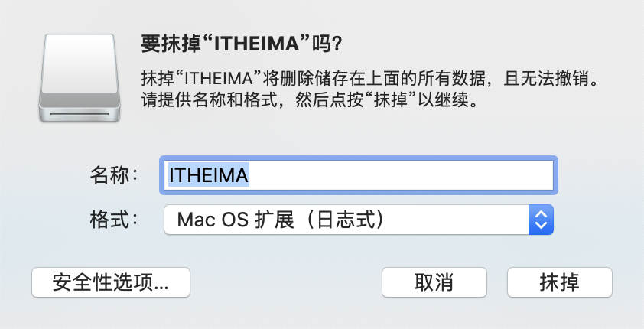The height and width of the screenshot is (329, 644).
Task: Click the 格式: label
Action: pyautogui.click(x=115, y=220)
